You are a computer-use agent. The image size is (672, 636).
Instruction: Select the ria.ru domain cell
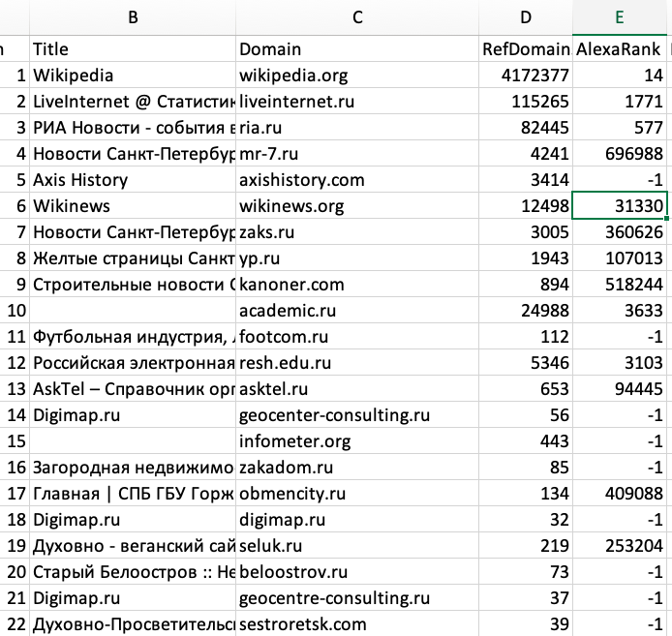pos(357,127)
